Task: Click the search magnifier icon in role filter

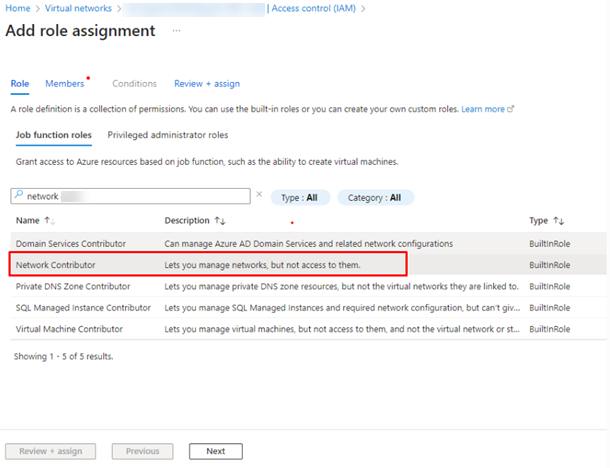Action: (18, 197)
